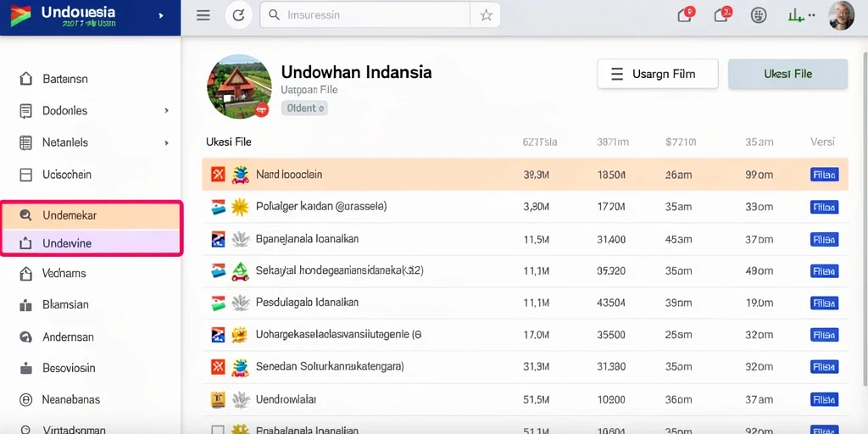
Task: Click the Undonesia logo flag icon
Action: [x=21, y=15]
